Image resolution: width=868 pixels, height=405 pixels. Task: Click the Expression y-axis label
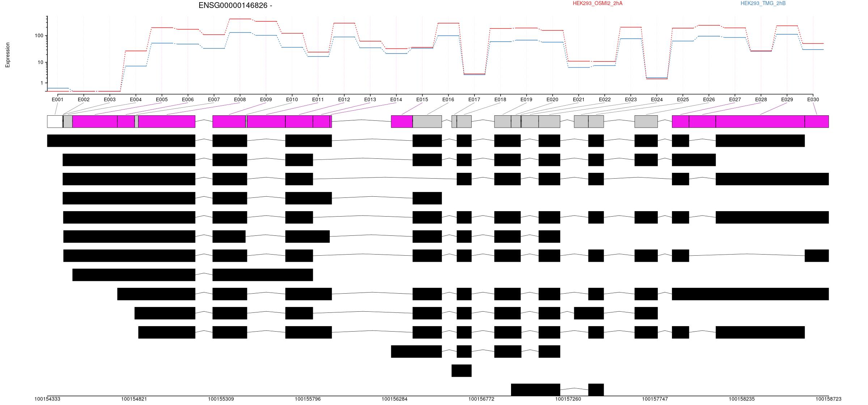coord(8,55)
